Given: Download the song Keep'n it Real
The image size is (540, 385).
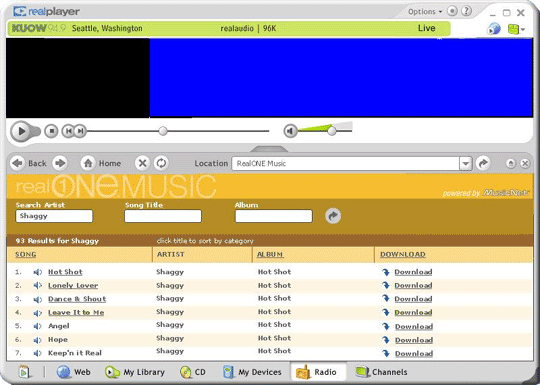Looking at the screenshot, I should tap(414, 353).
